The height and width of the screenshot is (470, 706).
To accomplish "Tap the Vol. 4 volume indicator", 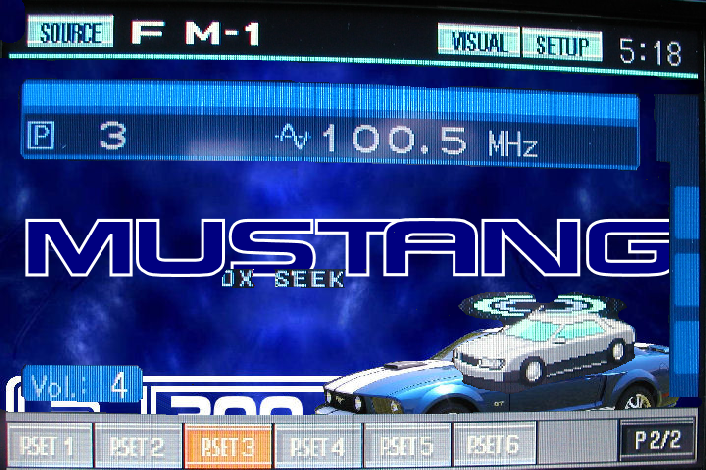I will click(x=80, y=386).
